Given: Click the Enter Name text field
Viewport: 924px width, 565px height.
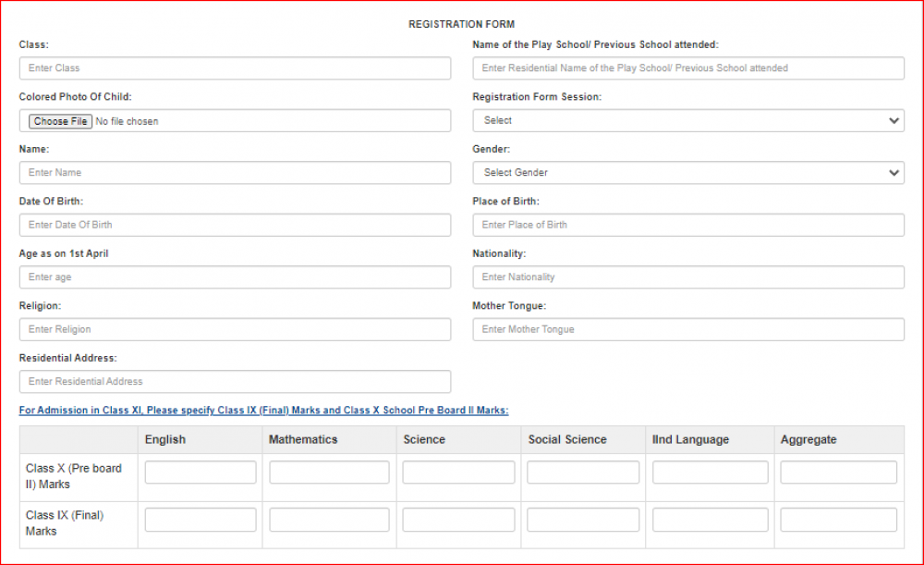Looking at the screenshot, I should [235, 173].
